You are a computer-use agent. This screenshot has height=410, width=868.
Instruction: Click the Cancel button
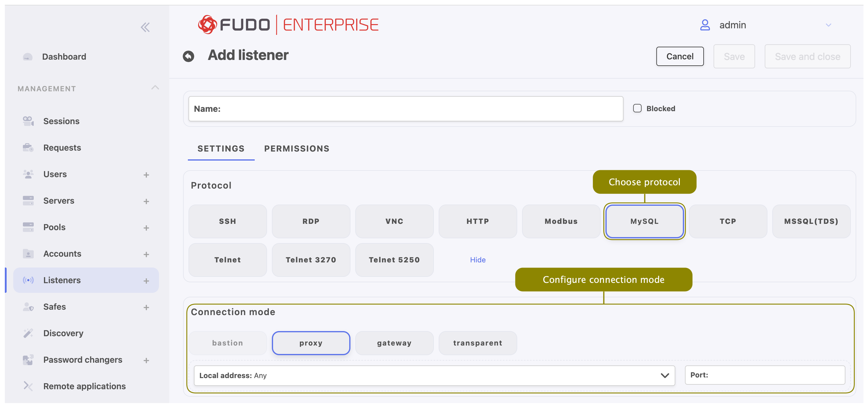(x=680, y=56)
